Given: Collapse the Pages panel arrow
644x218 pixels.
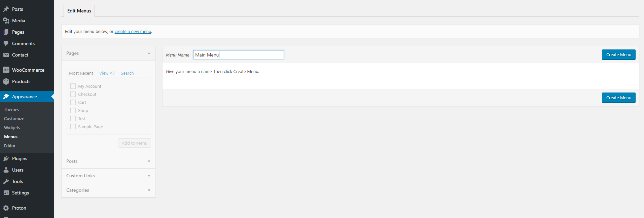Looking at the screenshot, I should 149,53.
